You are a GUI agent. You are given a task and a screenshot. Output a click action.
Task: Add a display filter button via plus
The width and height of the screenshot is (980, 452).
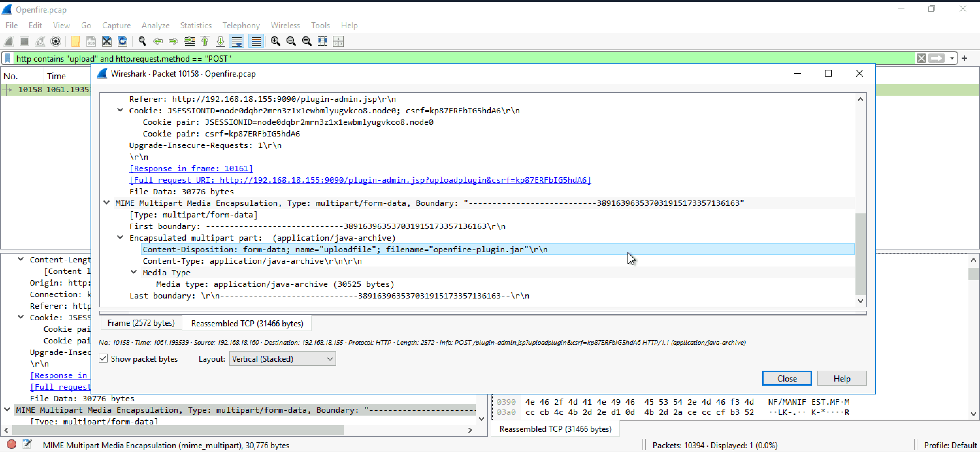tap(964, 58)
